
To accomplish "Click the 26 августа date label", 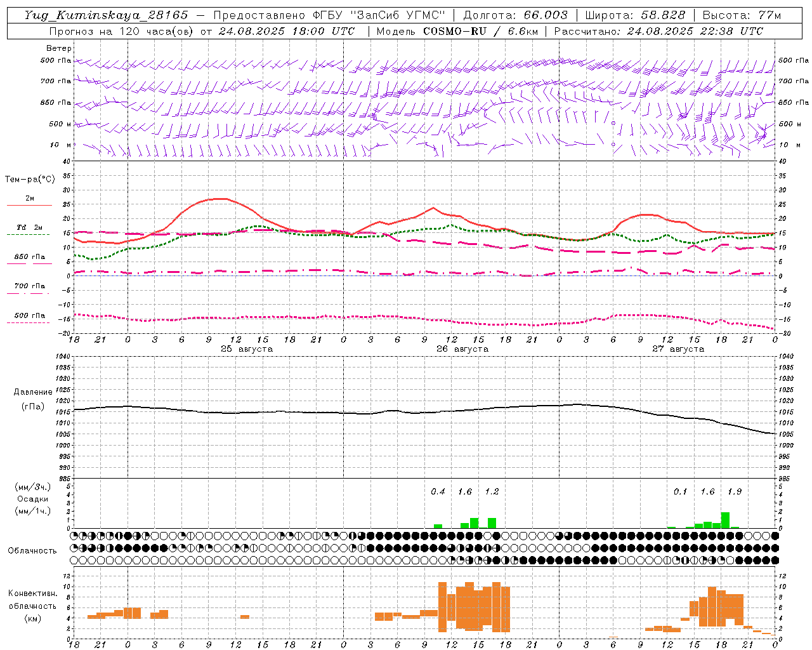I will (462, 349).
